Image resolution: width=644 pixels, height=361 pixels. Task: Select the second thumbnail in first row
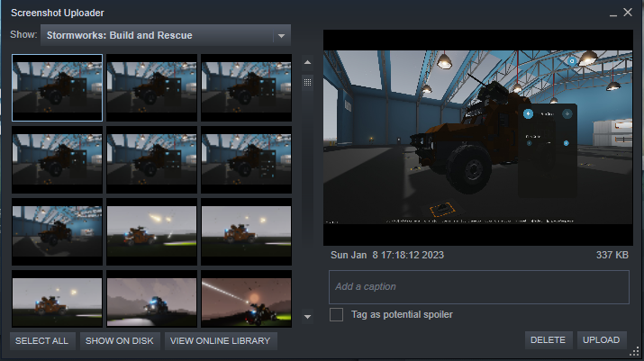click(151, 87)
